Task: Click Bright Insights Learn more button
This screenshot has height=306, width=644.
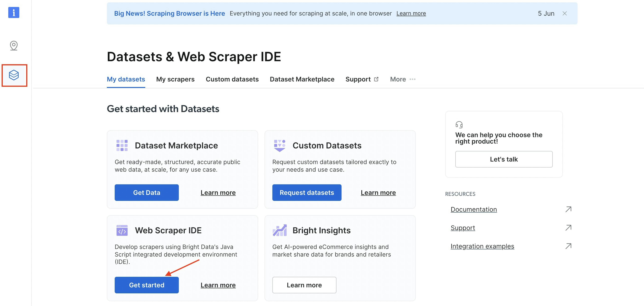Action: point(304,285)
